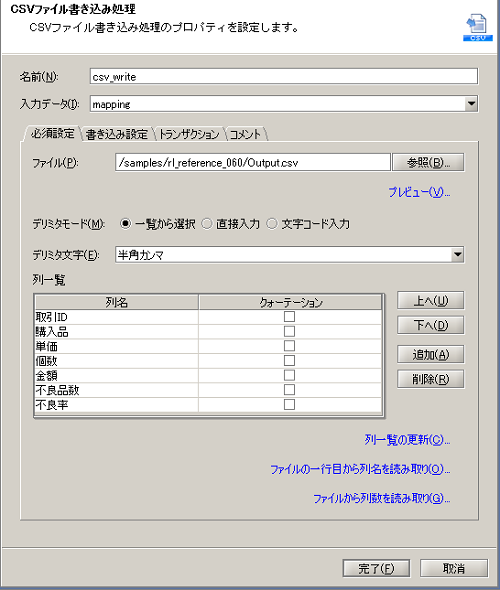Click the 参照(B) browse button
This screenshot has width=500, height=590.
coord(428,163)
